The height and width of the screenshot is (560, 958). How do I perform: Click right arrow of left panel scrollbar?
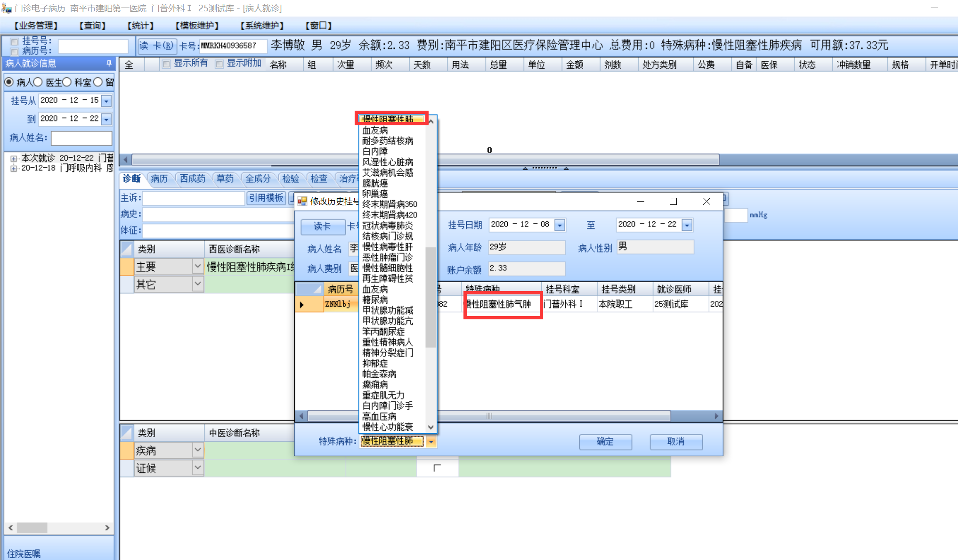point(107,528)
